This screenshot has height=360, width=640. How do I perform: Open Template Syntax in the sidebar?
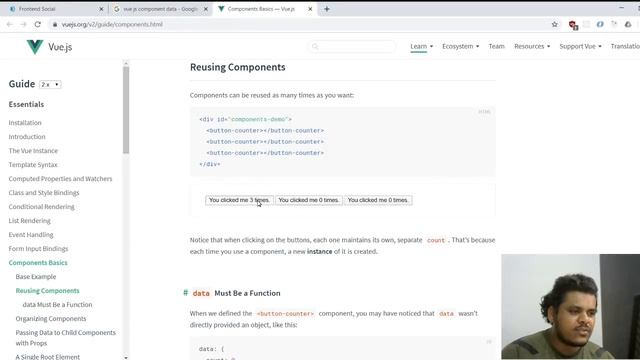(33, 164)
